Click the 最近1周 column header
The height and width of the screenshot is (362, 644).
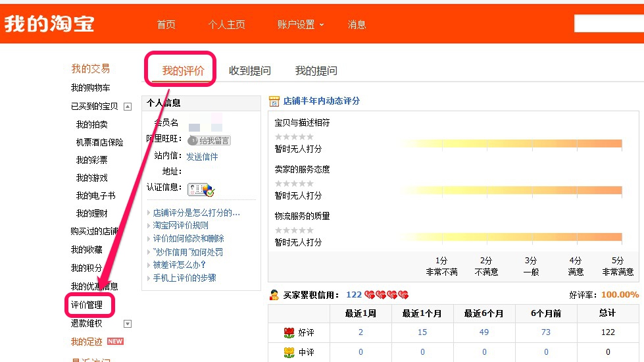click(360, 313)
